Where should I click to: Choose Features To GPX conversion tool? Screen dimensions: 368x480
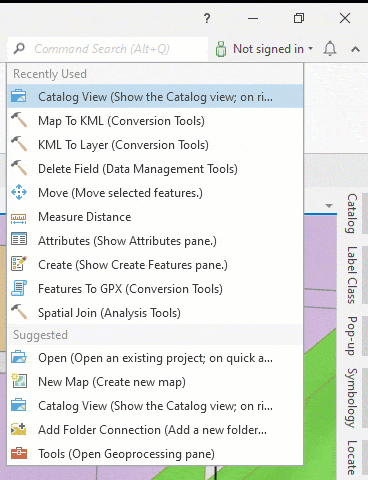pyautogui.click(x=155, y=289)
